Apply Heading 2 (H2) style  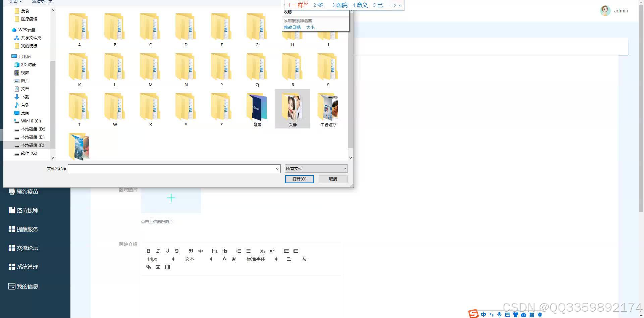click(x=224, y=251)
